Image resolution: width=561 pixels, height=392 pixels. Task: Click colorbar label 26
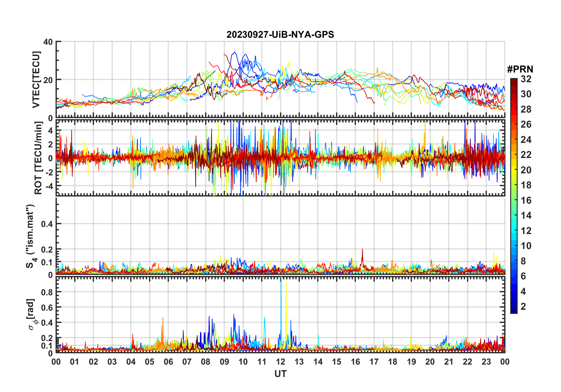[526, 124]
